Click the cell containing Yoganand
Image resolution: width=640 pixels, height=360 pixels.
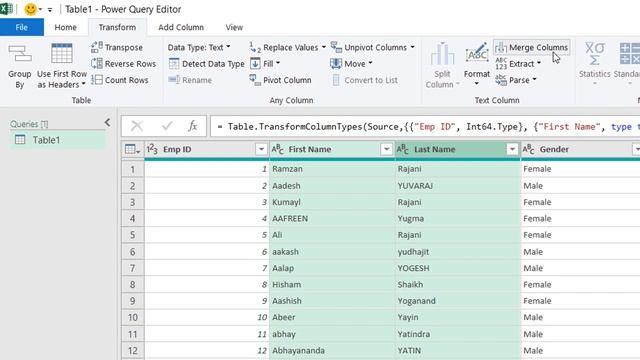click(458, 301)
